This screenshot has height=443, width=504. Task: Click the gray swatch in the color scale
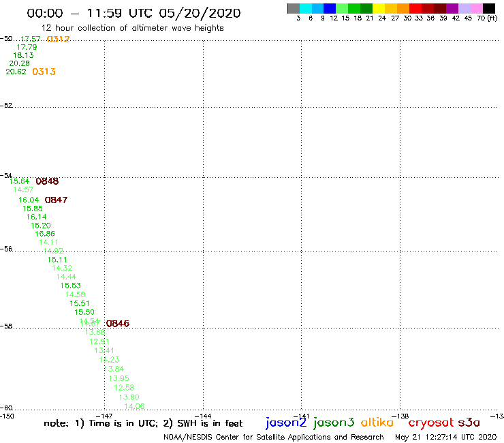294,8
